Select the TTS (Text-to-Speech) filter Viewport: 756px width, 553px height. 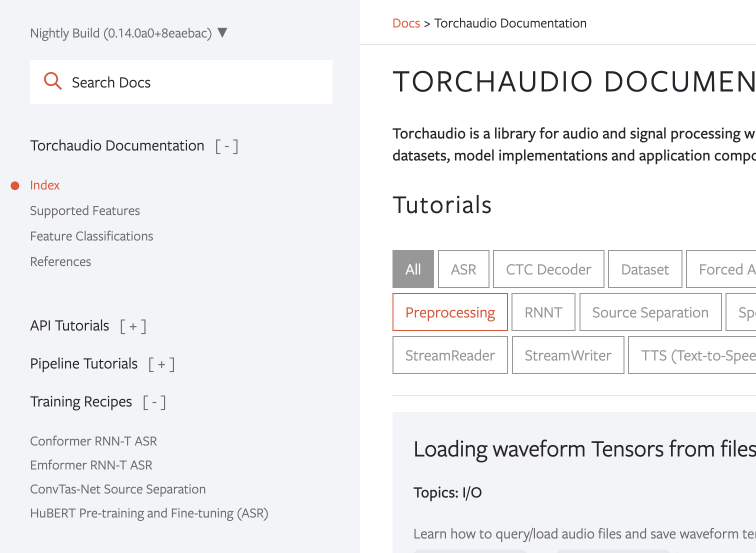[x=692, y=355]
